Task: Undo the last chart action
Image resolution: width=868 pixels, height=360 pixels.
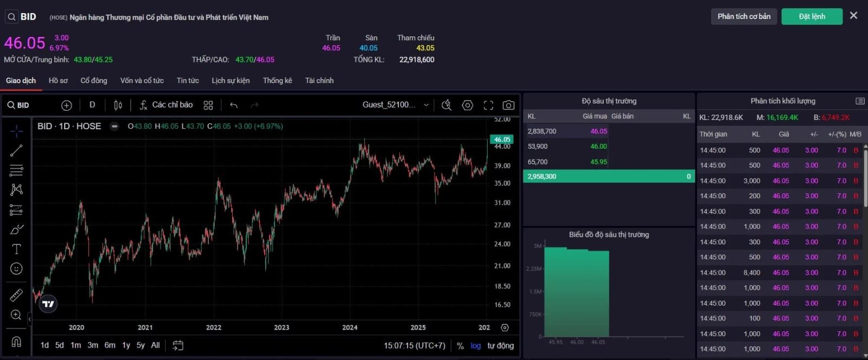Action: (x=234, y=105)
